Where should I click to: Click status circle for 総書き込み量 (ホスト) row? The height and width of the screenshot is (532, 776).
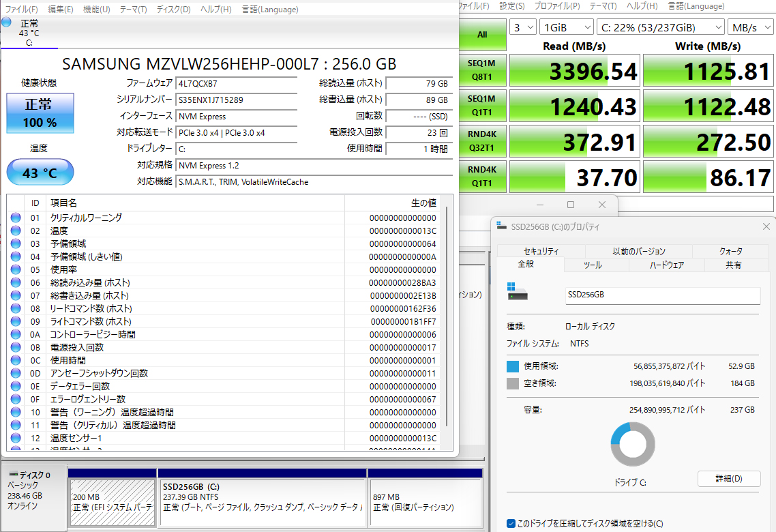click(16, 295)
